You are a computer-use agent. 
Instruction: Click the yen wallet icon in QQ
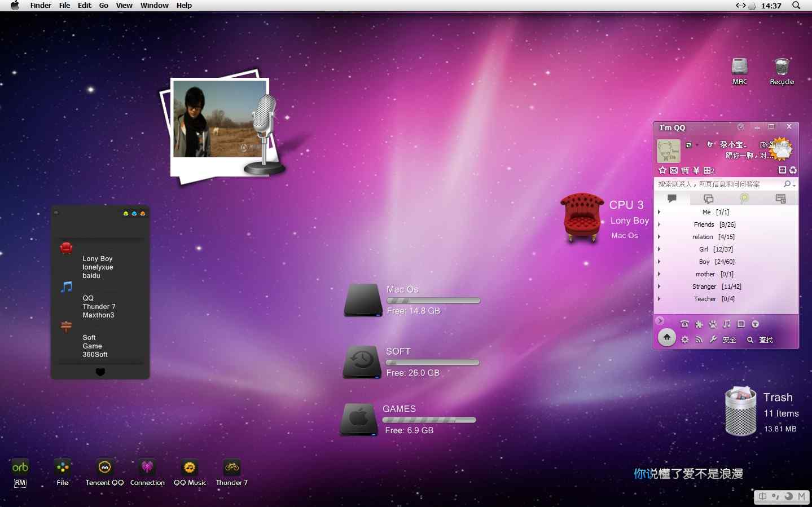pos(696,170)
